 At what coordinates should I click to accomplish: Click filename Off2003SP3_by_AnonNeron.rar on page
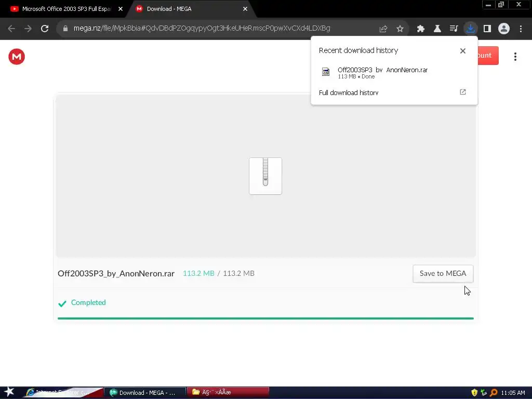(116, 273)
